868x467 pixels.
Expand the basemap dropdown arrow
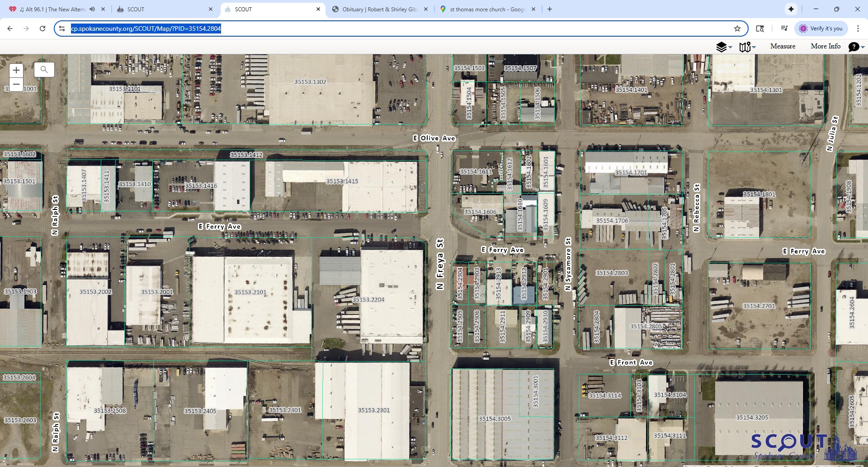coord(754,48)
